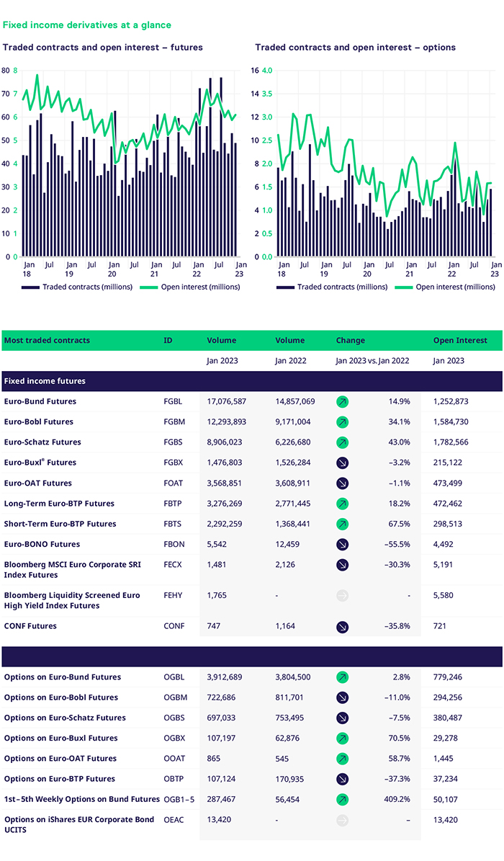The height and width of the screenshot is (861, 504).
Task: Click the down-arrow icon for CONF Futures
Action: tap(343, 627)
